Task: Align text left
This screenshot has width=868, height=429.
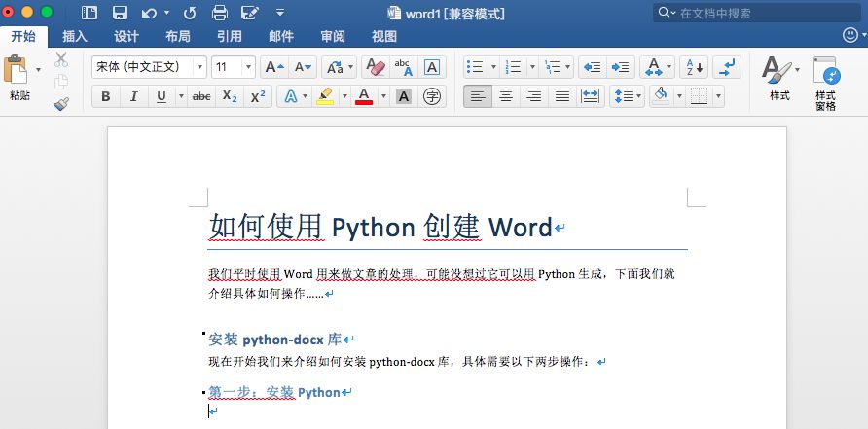Action: pos(478,97)
